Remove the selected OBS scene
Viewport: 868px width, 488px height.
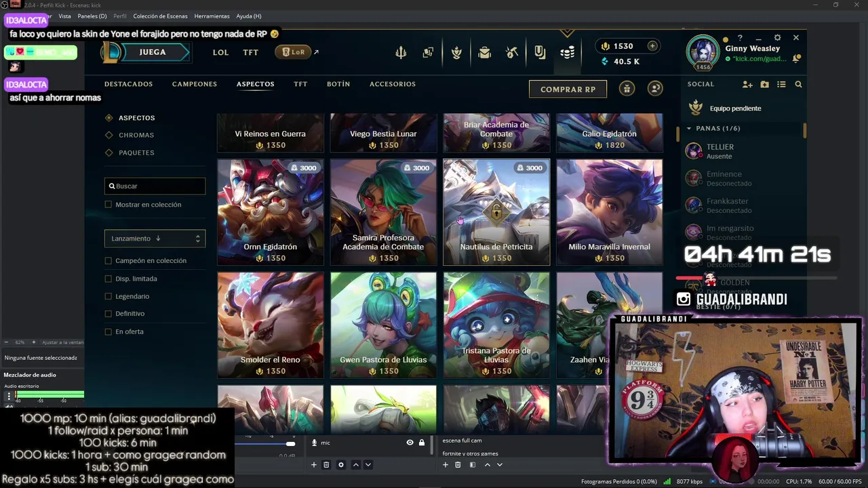458,465
